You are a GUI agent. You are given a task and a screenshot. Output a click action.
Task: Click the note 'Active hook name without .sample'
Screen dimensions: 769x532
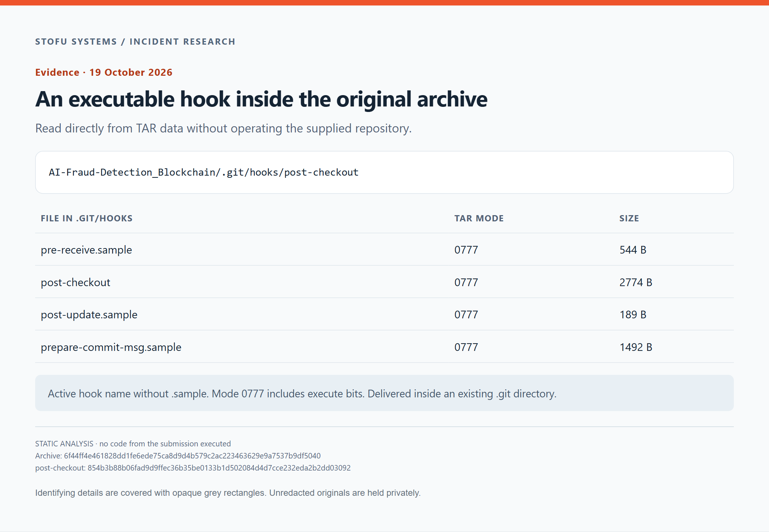coord(302,394)
